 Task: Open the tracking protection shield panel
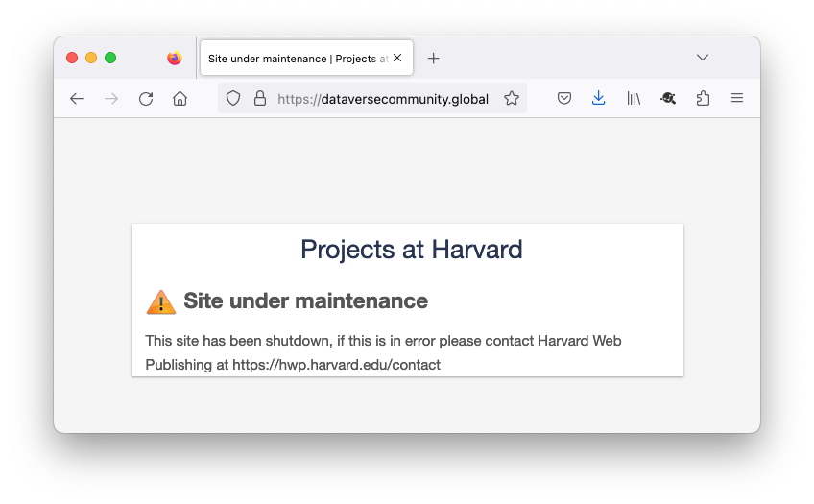tap(233, 98)
